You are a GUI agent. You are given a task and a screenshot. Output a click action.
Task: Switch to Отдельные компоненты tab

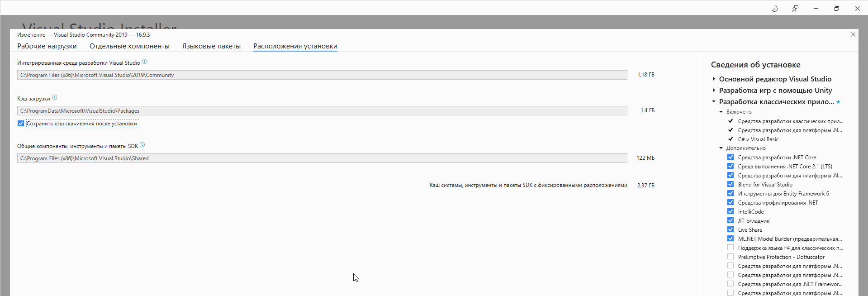(x=129, y=46)
